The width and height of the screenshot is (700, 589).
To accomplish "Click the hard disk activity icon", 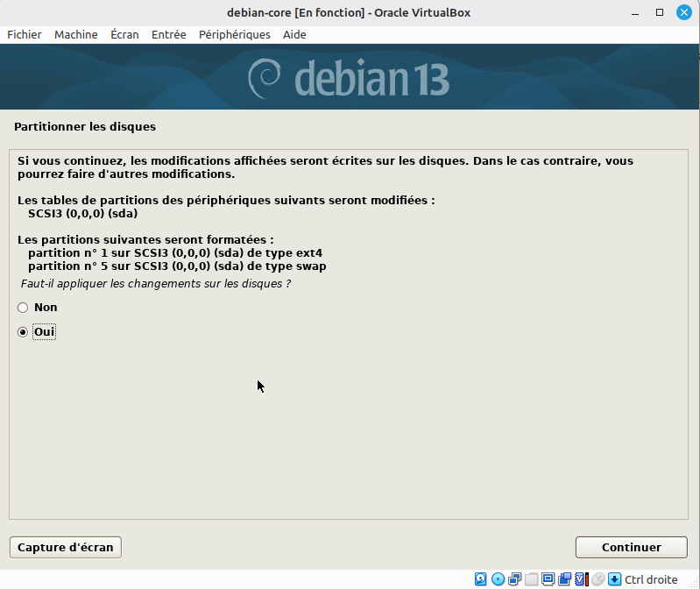I will pyautogui.click(x=481, y=579).
